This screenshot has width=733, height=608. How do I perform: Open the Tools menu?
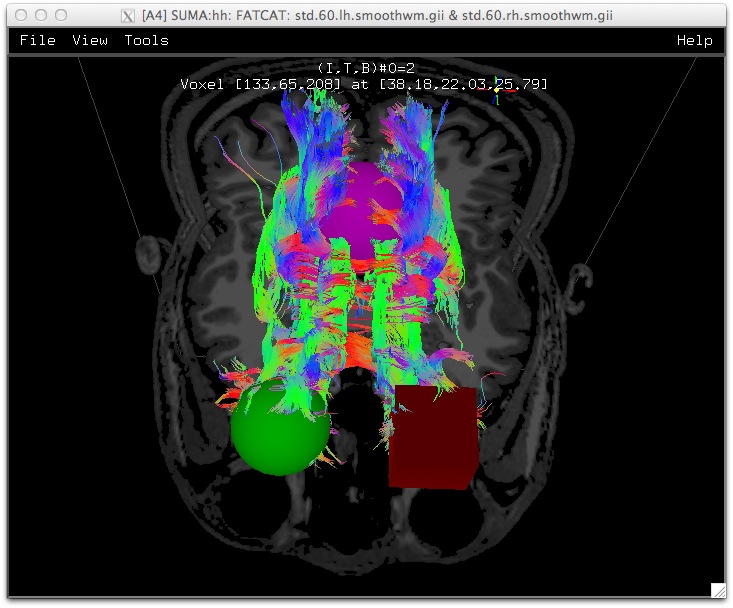point(146,40)
